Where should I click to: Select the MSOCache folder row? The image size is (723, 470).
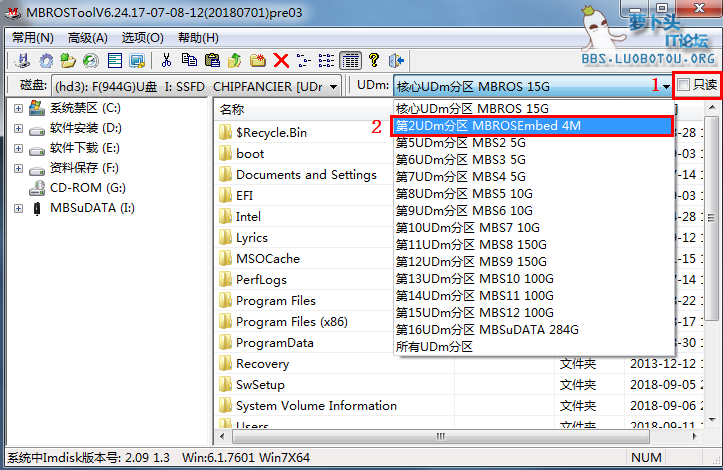coord(267,258)
